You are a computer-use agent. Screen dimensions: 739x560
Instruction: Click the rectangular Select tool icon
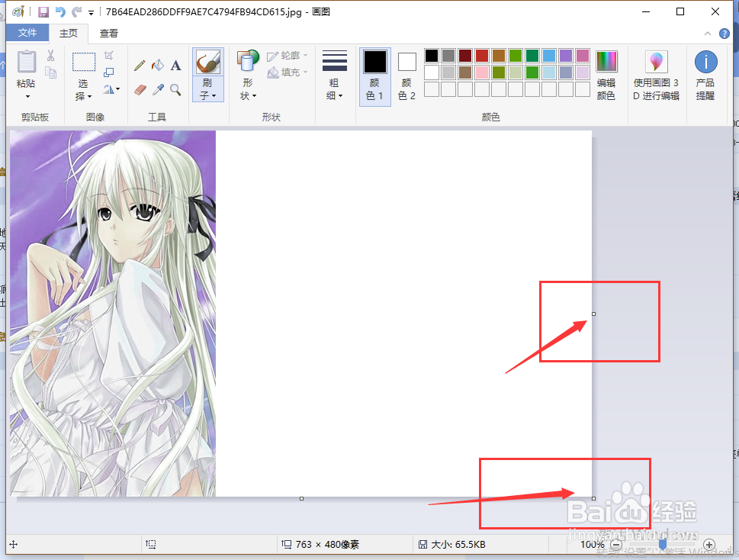84,62
